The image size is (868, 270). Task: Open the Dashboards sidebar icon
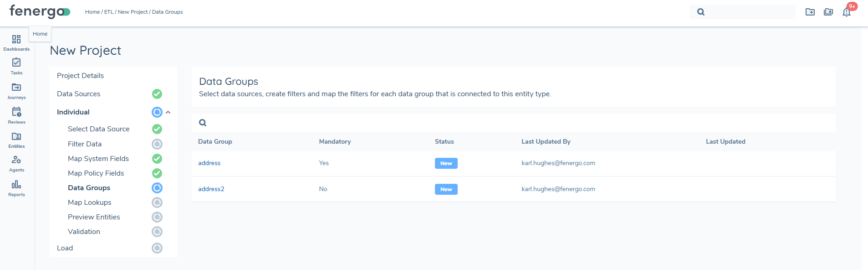coord(16,42)
